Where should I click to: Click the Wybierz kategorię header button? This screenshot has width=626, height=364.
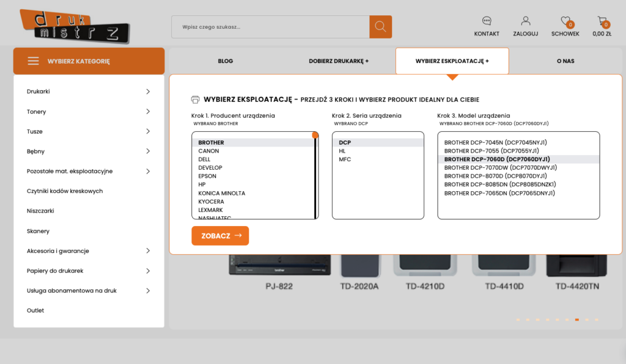point(89,61)
